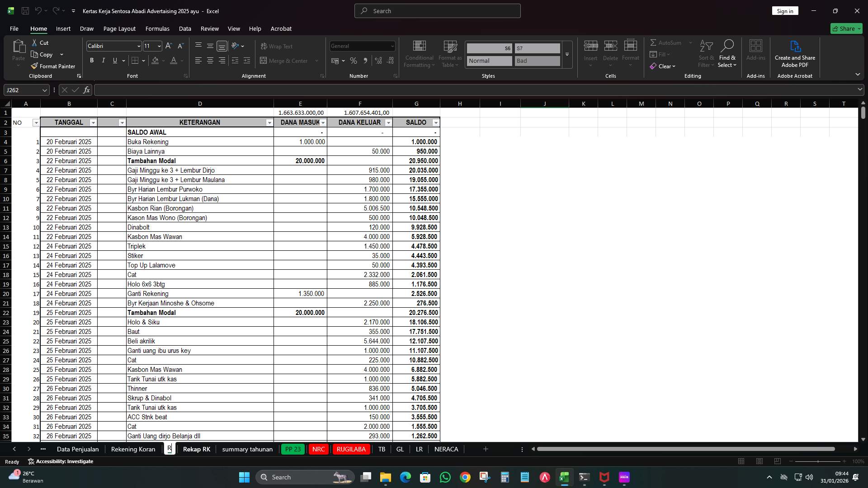This screenshot has height=488, width=868.
Task: Open the Number Format combo box
Action: [362, 46]
